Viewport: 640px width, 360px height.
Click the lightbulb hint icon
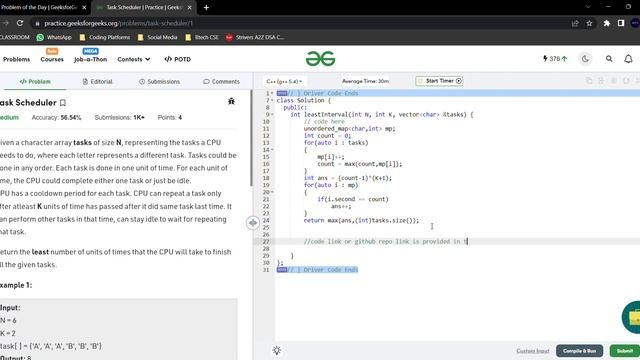tap(277, 350)
